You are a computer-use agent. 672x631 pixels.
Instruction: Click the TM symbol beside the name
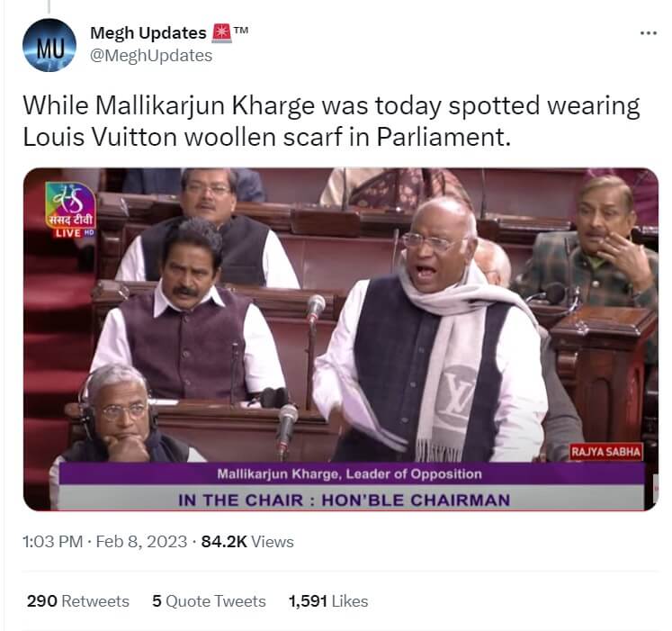coord(241,30)
